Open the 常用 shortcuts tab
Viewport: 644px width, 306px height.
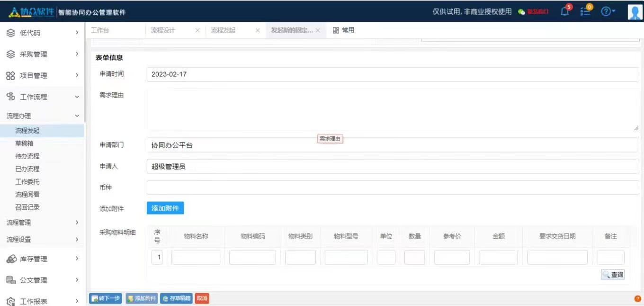(x=344, y=30)
